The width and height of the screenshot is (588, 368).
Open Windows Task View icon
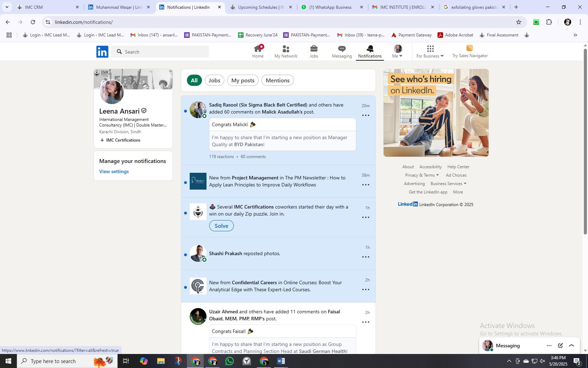(126, 361)
